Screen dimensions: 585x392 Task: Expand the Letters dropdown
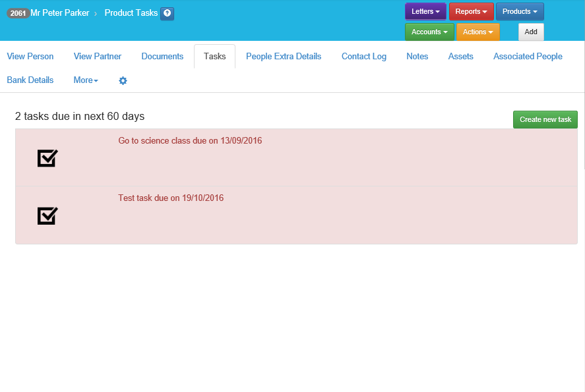pyautogui.click(x=425, y=12)
